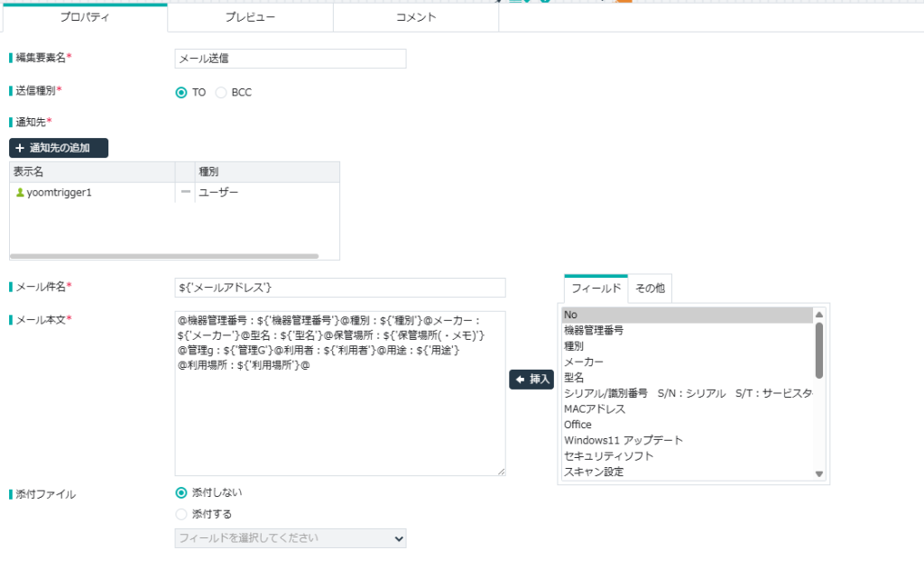
Task: Select the BCC radio button
Action: pos(221,92)
